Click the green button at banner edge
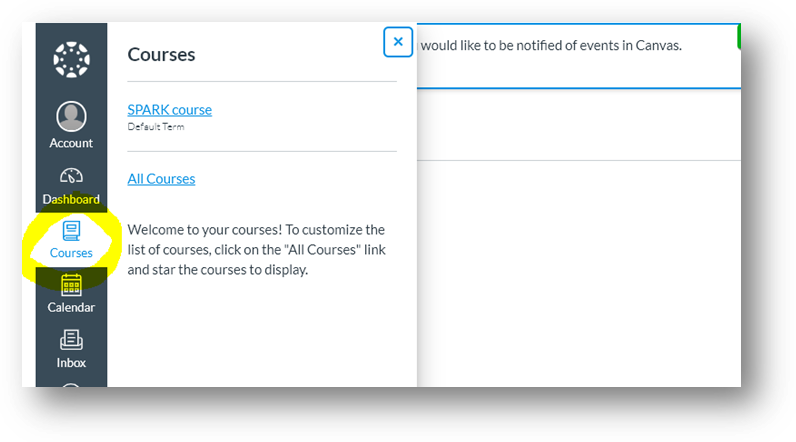 point(738,36)
